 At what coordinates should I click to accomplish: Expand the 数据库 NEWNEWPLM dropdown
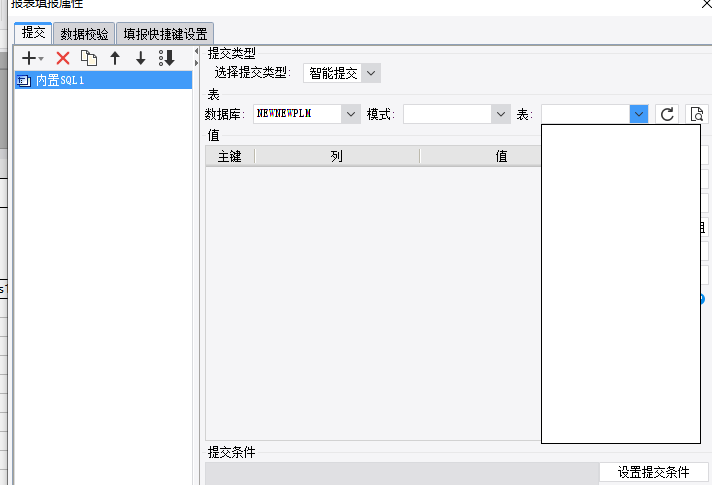[x=351, y=114]
